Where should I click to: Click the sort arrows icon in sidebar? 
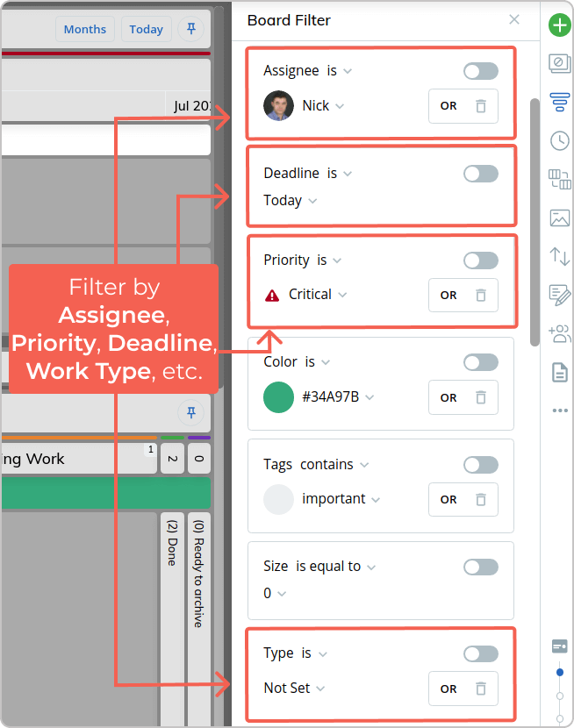point(560,256)
